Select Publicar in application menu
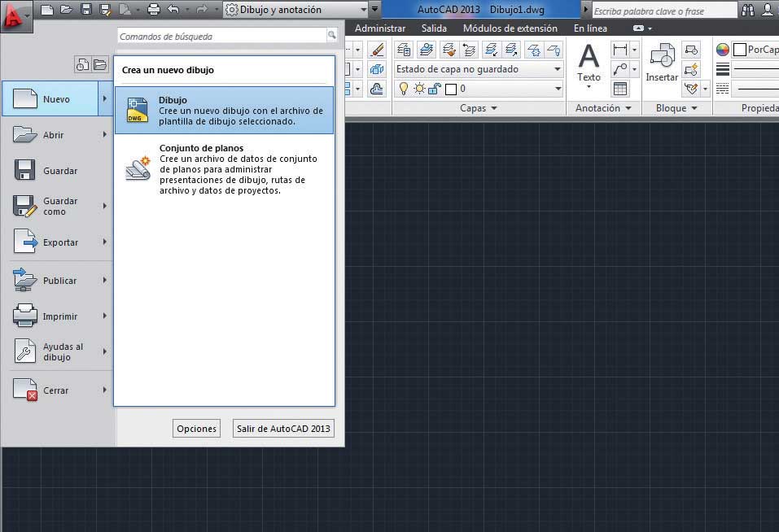 click(58, 281)
